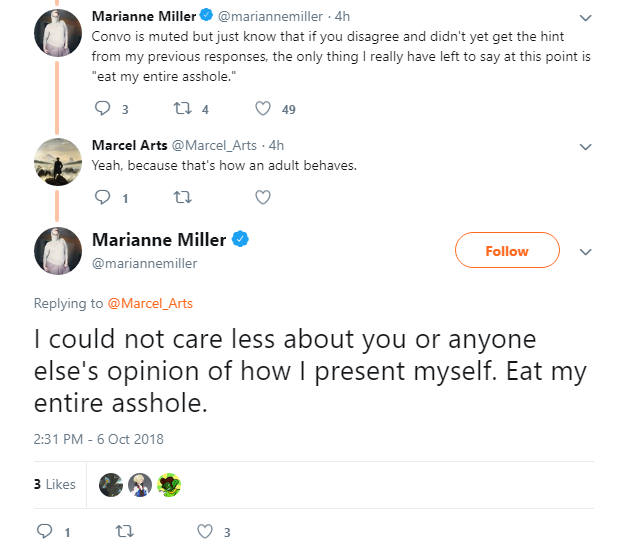
Task: Open the @mariannemiller handle under main name
Action: click(x=144, y=263)
